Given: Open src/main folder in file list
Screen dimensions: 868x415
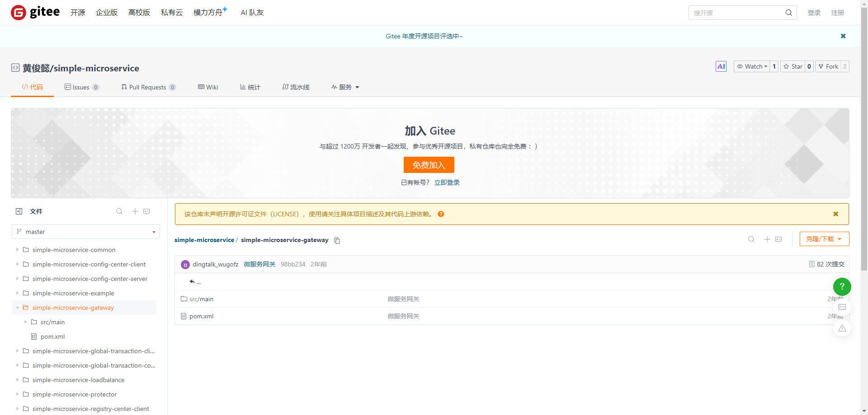Looking at the screenshot, I should (201, 299).
